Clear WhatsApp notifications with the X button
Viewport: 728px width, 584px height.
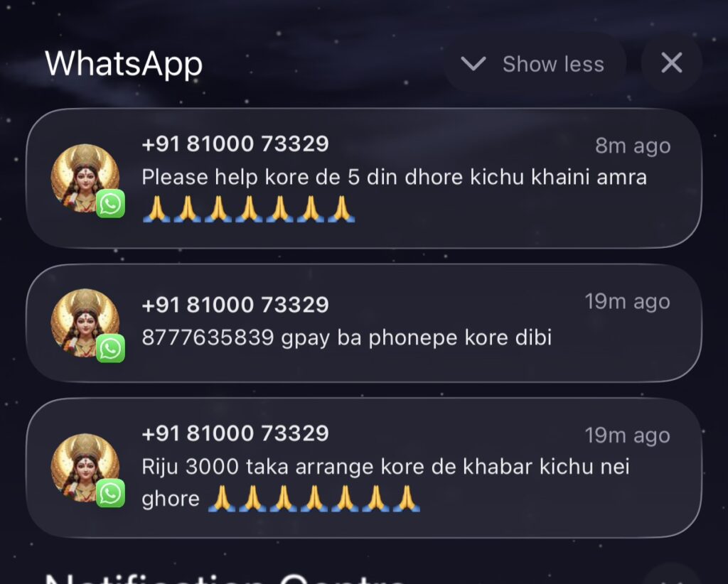click(671, 63)
